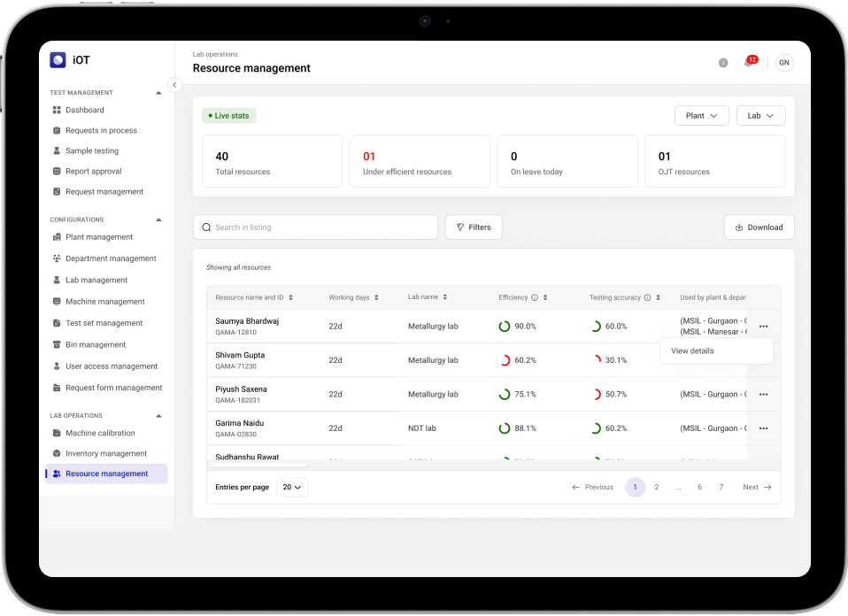This screenshot has height=616, width=848.
Task: Open three-dot menu for Garima Naidu
Action: pos(763,428)
